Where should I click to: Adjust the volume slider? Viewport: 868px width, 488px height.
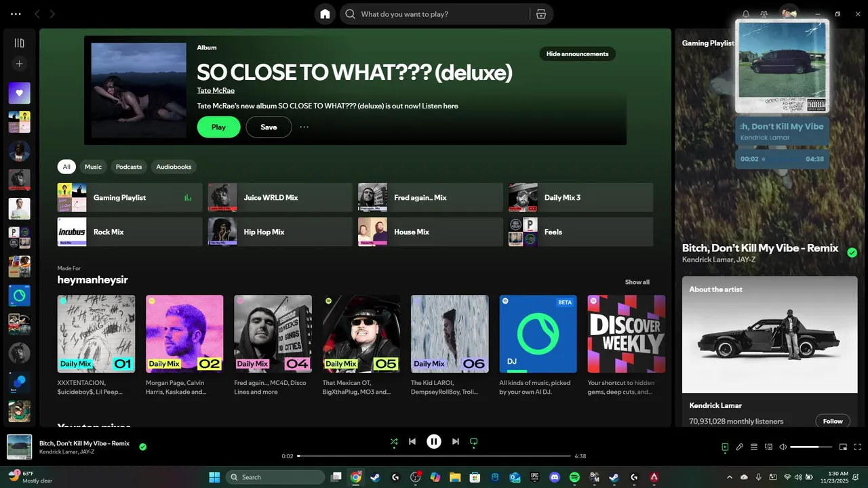pos(812,447)
